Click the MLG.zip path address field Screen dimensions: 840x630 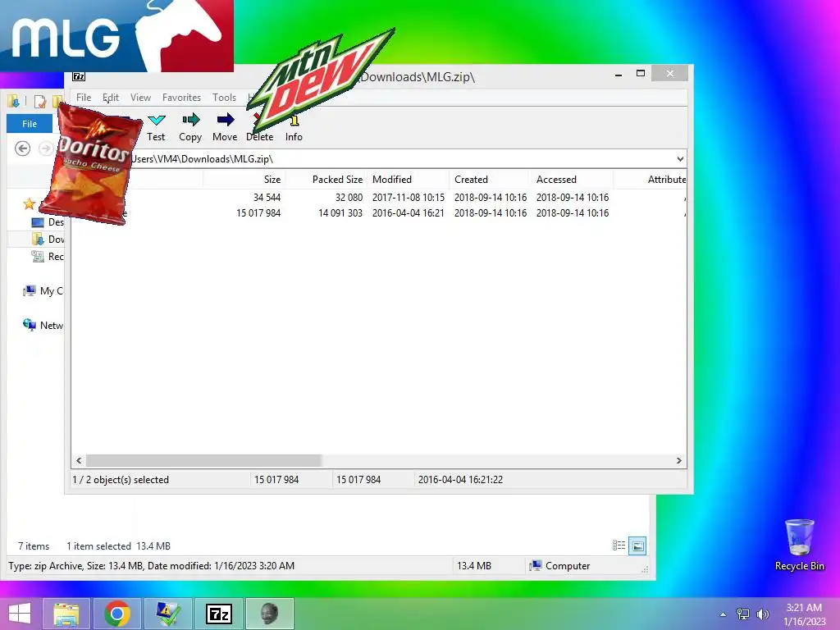pos(375,159)
